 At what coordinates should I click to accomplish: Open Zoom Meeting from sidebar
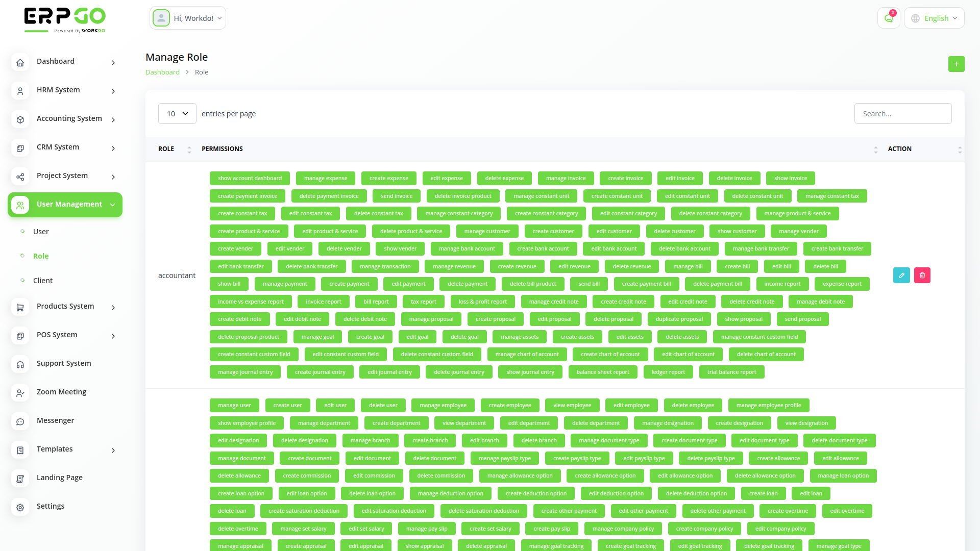pos(20,393)
